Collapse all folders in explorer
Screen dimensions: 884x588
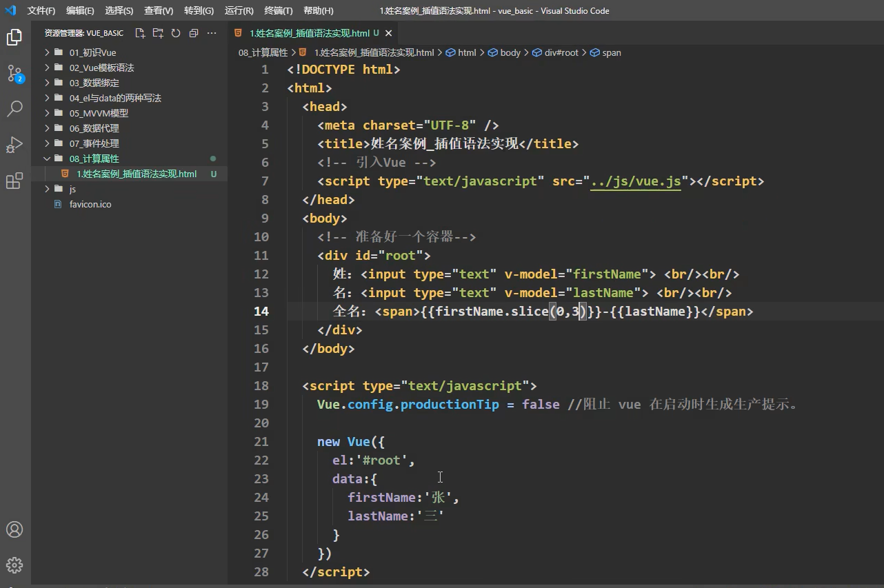coord(194,33)
